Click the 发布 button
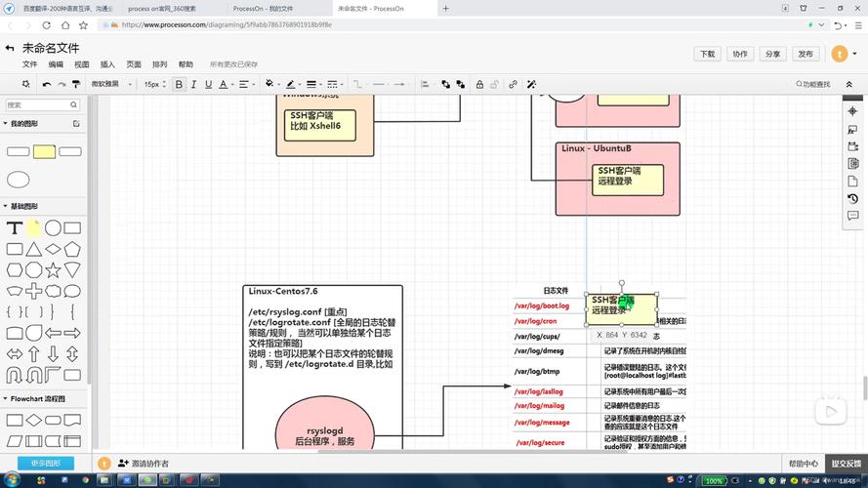Screen dimensions: 868x488 coord(806,54)
